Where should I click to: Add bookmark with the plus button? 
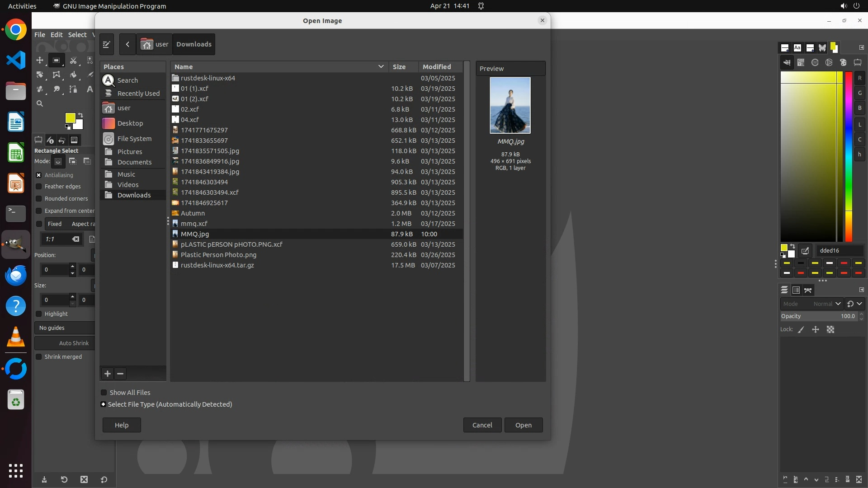click(x=108, y=374)
